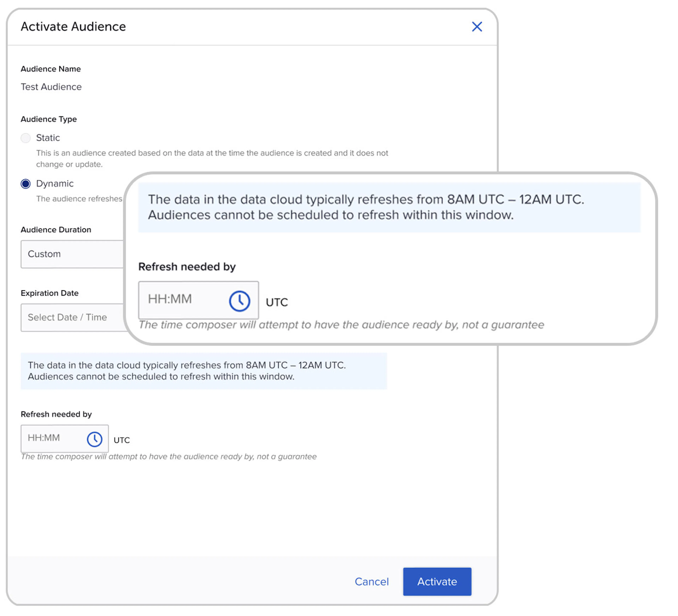This screenshot has height=616, width=678.
Task: Select the Static audience type radio button
Action: click(x=26, y=138)
